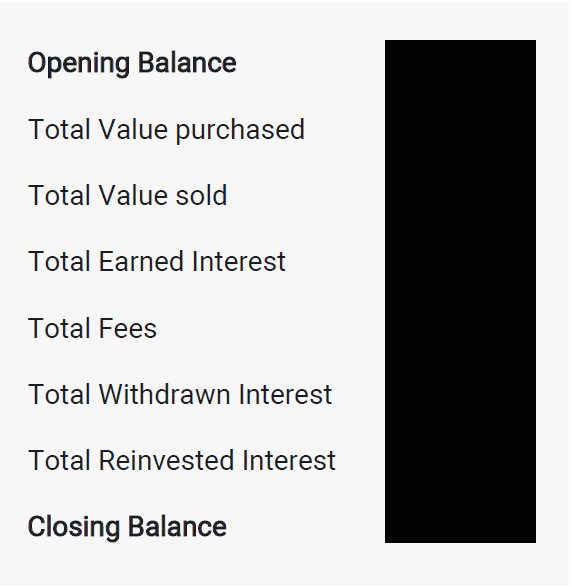Viewport: 572px width, 587px height.
Task: Click the Total Fees label
Action: 92,328
